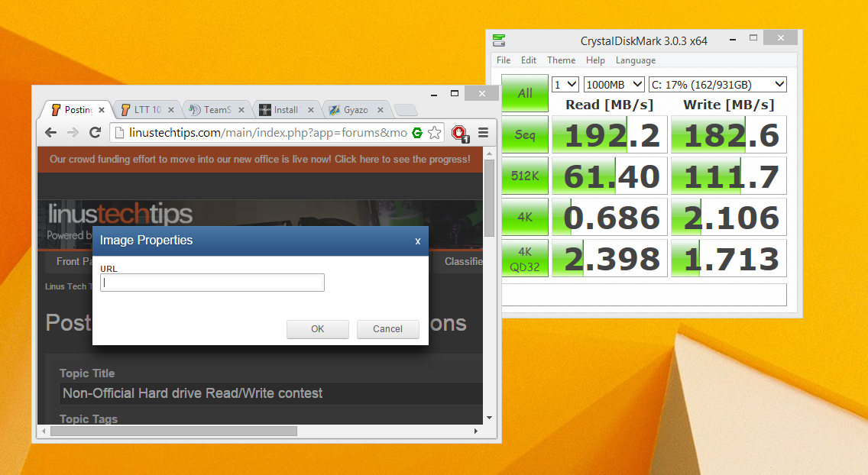Screen dimensions: 868x475
Task: Click the Seq read value 192.2
Action: (610, 134)
